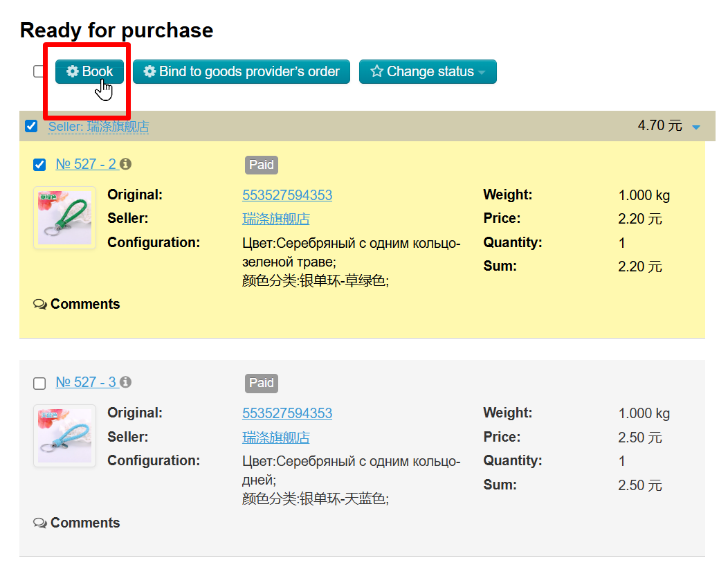Click the info icon beside order № 527 - 3
The image size is (728, 585).
point(125,382)
